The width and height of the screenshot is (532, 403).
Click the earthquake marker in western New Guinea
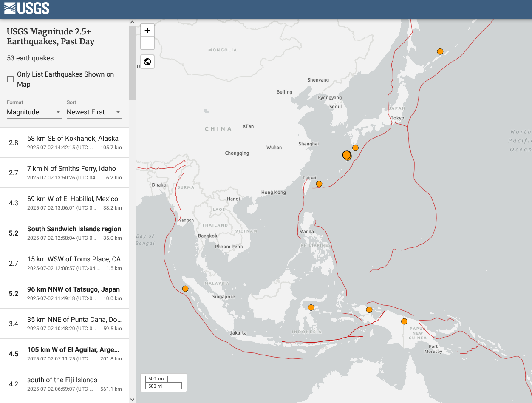coord(369,309)
